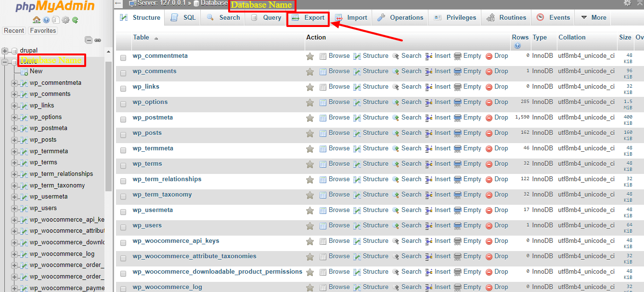Image resolution: width=644 pixels, height=292 pixels.
Task: Expand the drupal database tree node
Action: pos(5,51)
